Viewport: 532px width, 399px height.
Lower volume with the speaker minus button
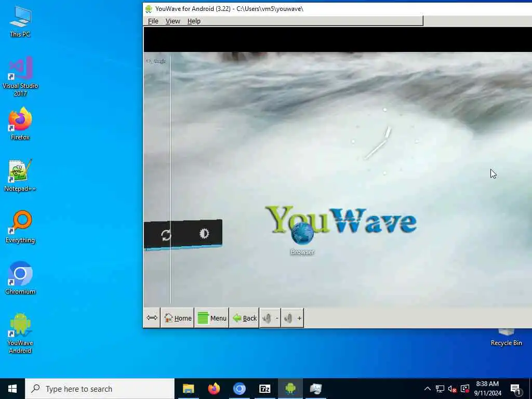[270, 318]
